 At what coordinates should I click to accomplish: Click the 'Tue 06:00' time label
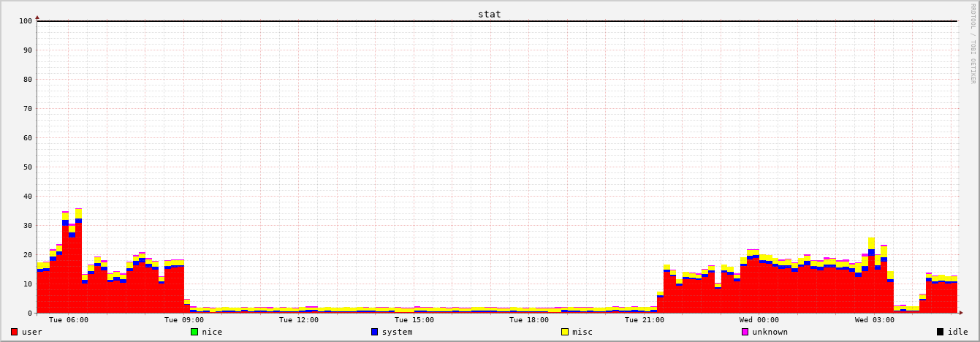tap(69, 320)
